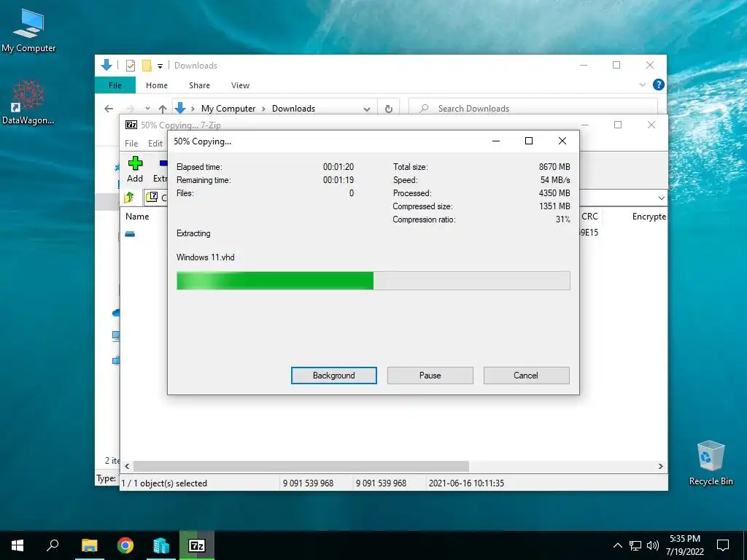747x560 pixels.
Task: Open the Recycle Bin
Action: point(711,463)
